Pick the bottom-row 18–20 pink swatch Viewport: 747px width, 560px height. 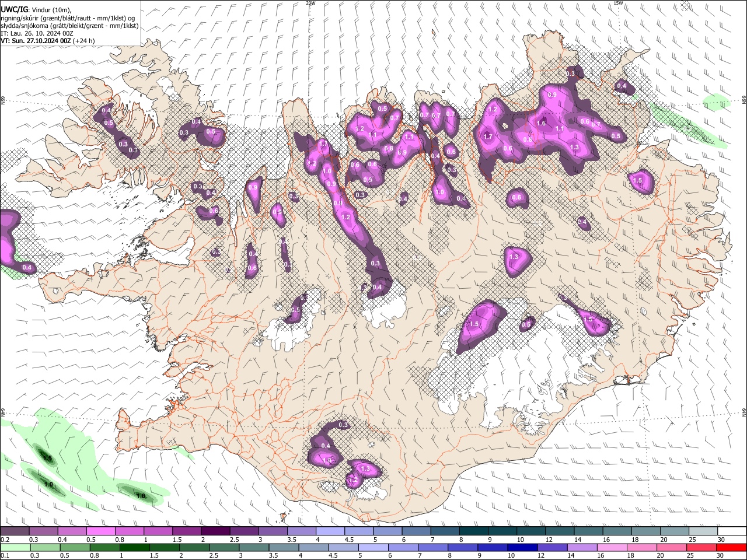(642, 547)
